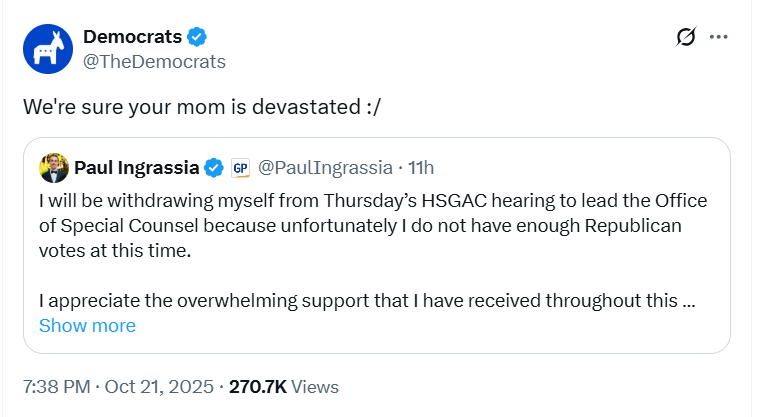
Task: Click the @TheDemocrats handle
Action: tap(154, 62)
